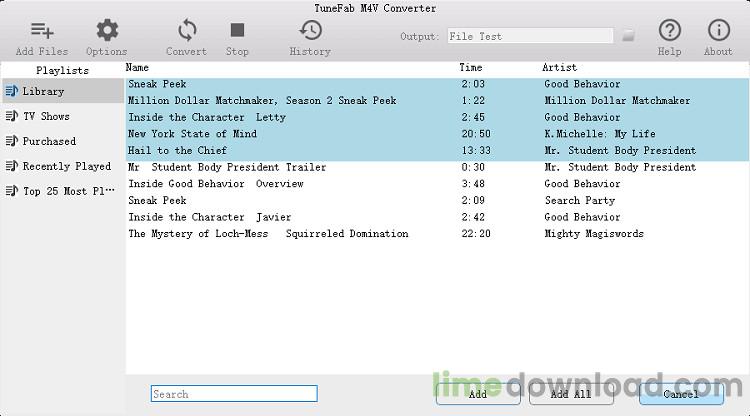Viewport: 750px width, 416px height.
Task: Click the Add button
Action: pos(478,394)
